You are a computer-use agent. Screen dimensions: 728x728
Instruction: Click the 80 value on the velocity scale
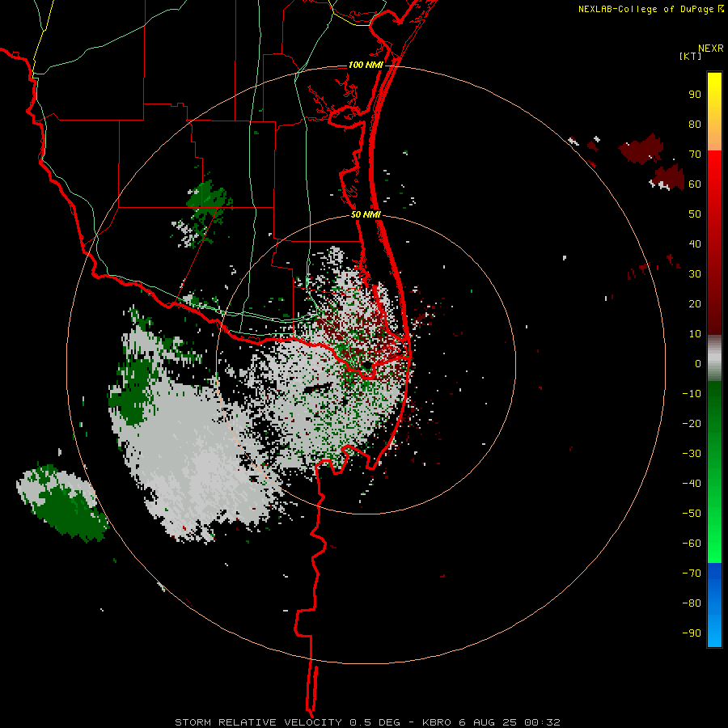[x=695, y=125]
